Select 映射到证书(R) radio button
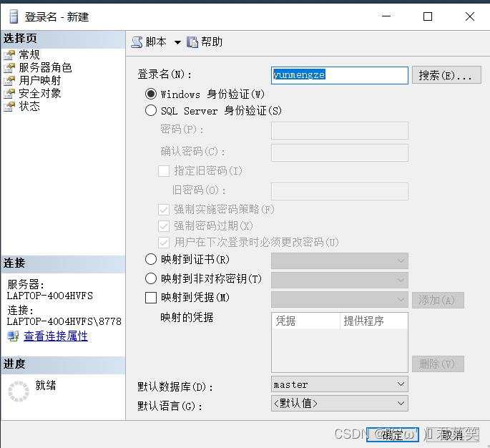 [151, 259]
